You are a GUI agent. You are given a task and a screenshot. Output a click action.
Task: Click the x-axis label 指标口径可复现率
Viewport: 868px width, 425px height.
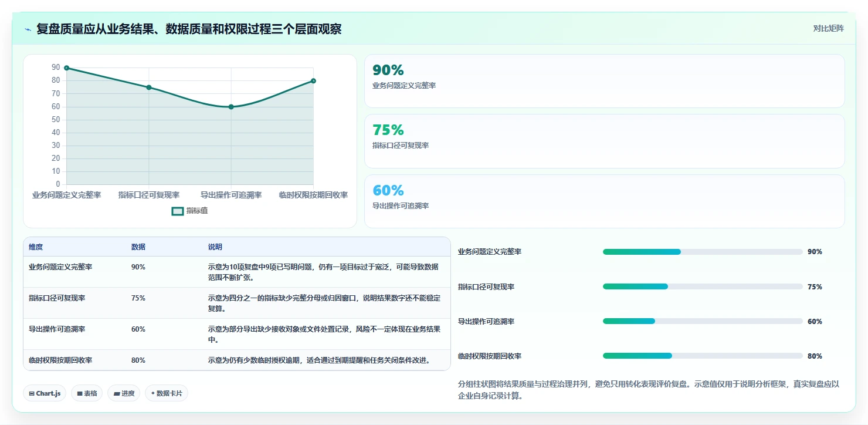click(149, 195)
